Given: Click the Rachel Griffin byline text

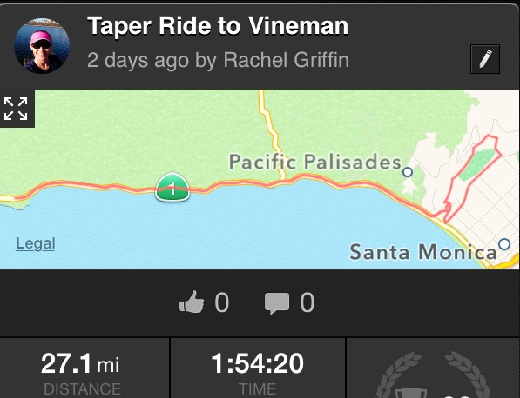Looking at the screenshot, I should [x=286, y=60].
